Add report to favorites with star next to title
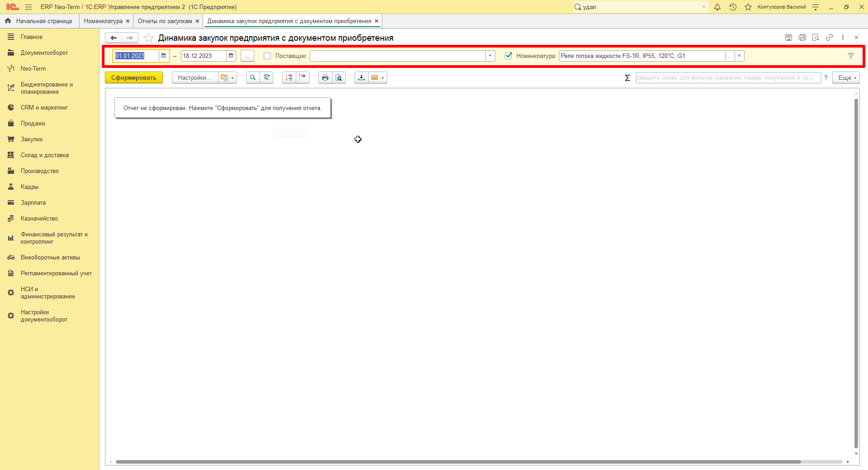The image size is (868, 470). [x=148, y=38]
